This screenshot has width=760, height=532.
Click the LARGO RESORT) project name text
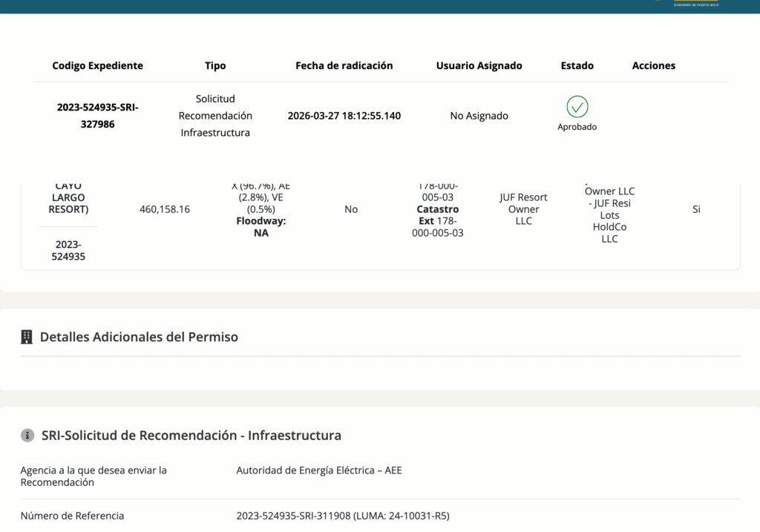coord(68,203)
